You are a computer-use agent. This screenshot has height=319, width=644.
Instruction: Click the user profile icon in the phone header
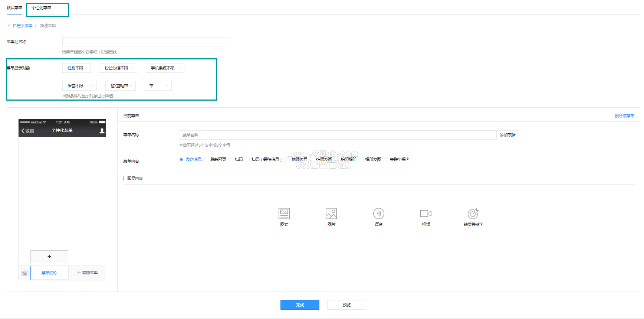point(102,131)
